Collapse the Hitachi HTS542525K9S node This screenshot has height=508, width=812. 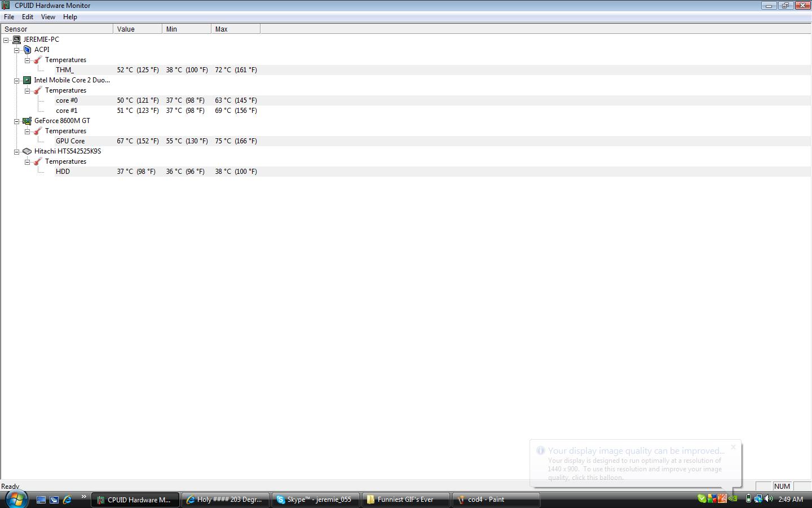click(x=17, y=151)
